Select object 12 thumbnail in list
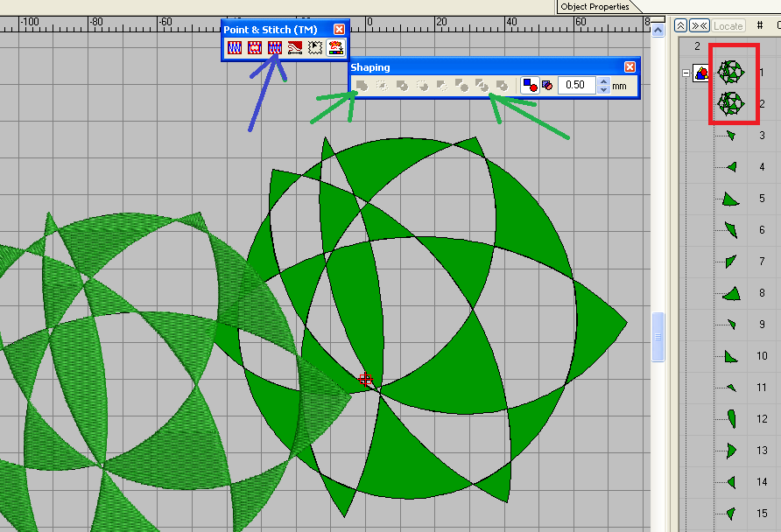The image size is (781, 532). point(731,418)
